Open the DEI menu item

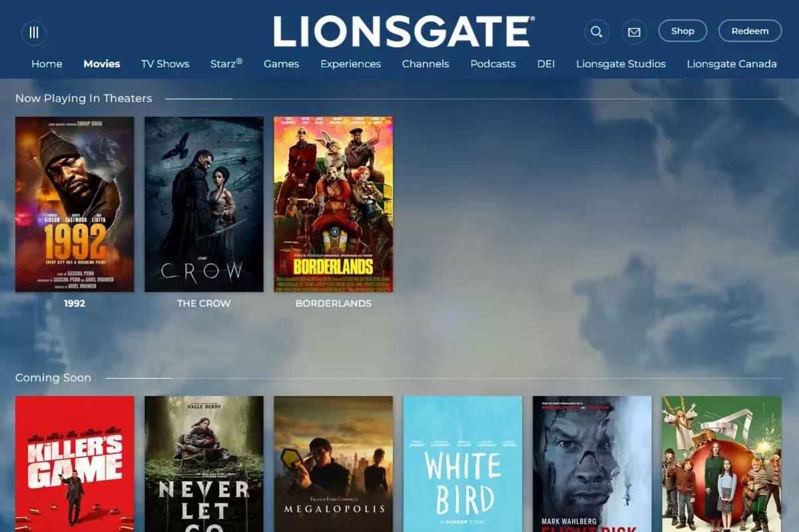tap(546, 64)
